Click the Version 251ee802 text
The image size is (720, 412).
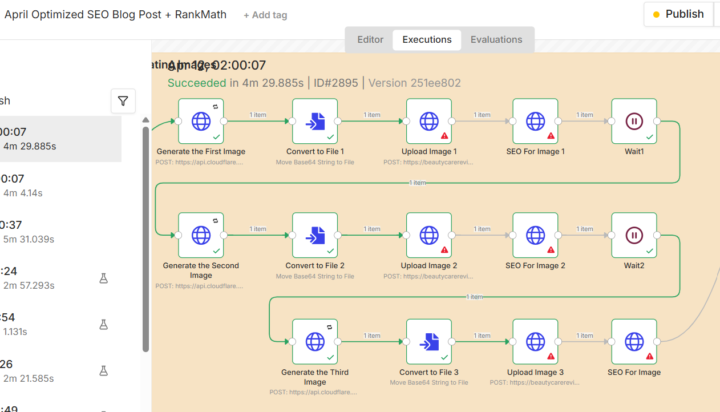(x=414, y=83)
